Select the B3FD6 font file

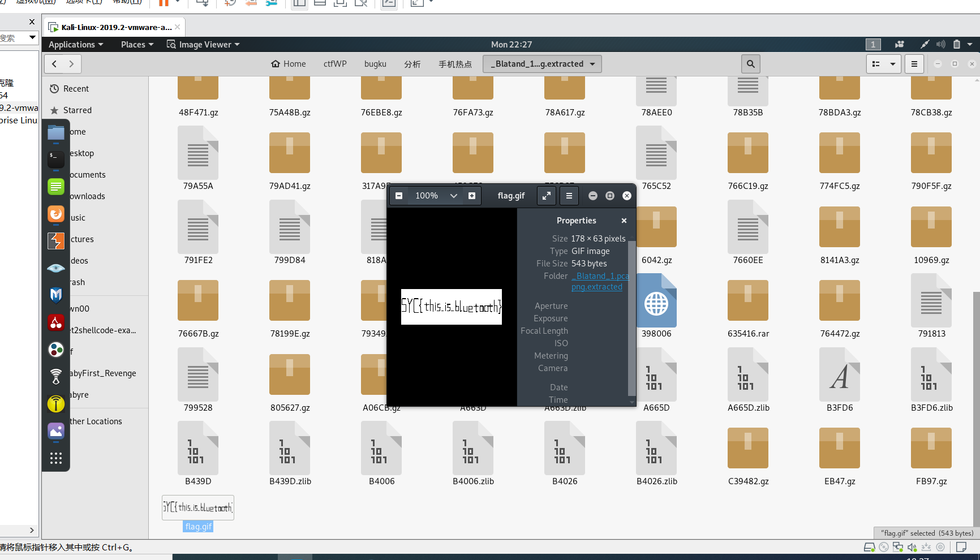tap(840, 375)
